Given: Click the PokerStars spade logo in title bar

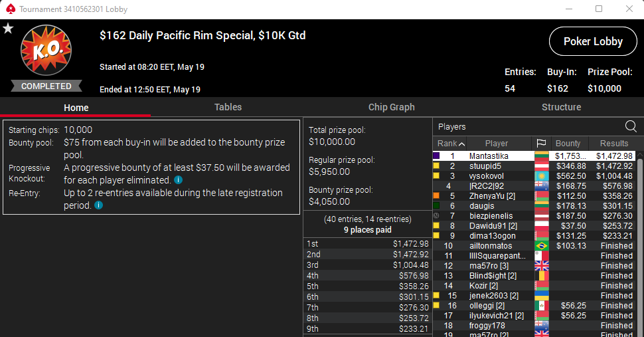Looking at the screenshot, I should [x=9, y=9].
